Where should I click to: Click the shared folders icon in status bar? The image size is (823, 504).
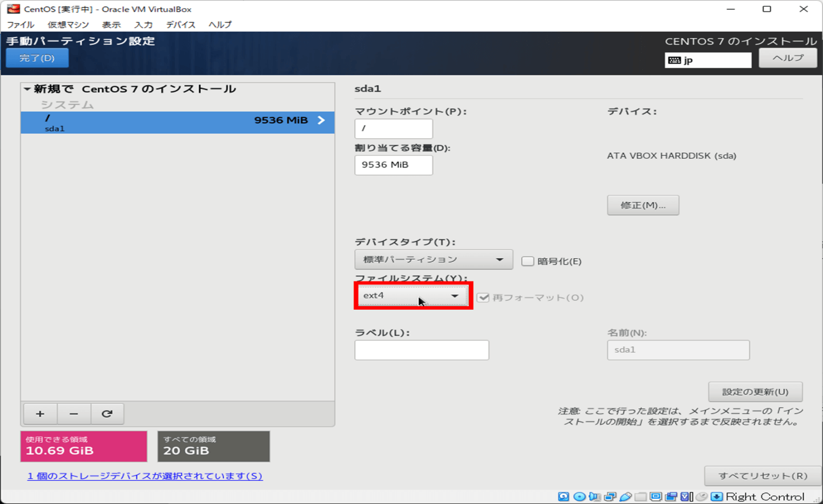tap(640, 497)
